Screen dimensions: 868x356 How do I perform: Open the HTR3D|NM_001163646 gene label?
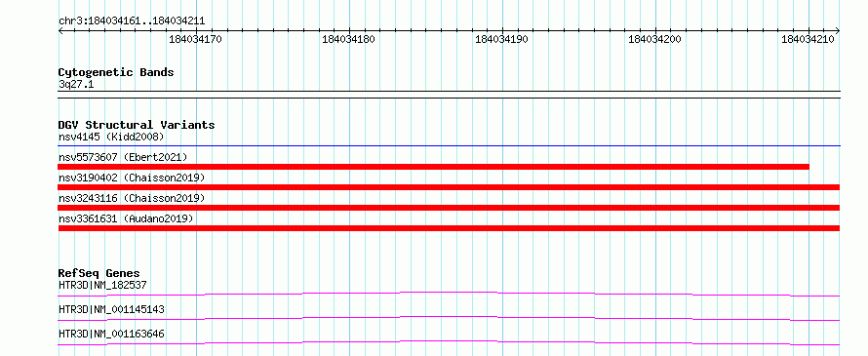[111, 334]
